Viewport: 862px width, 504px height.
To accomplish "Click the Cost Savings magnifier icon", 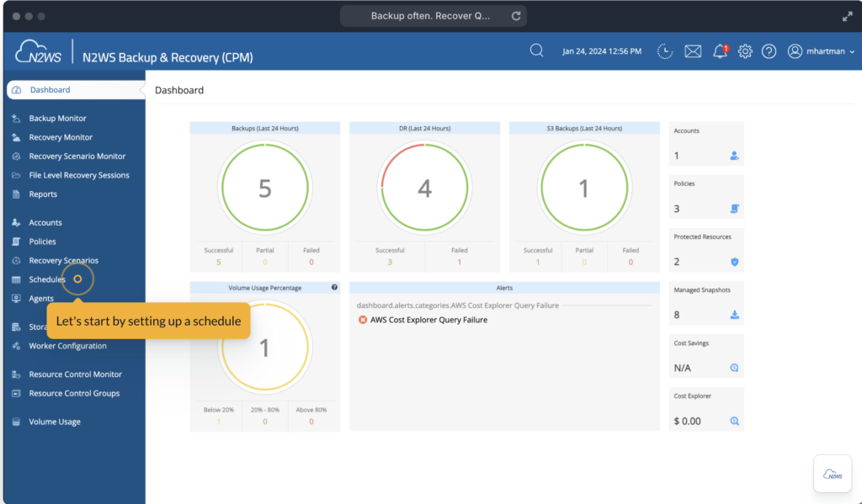I will 734,368.
